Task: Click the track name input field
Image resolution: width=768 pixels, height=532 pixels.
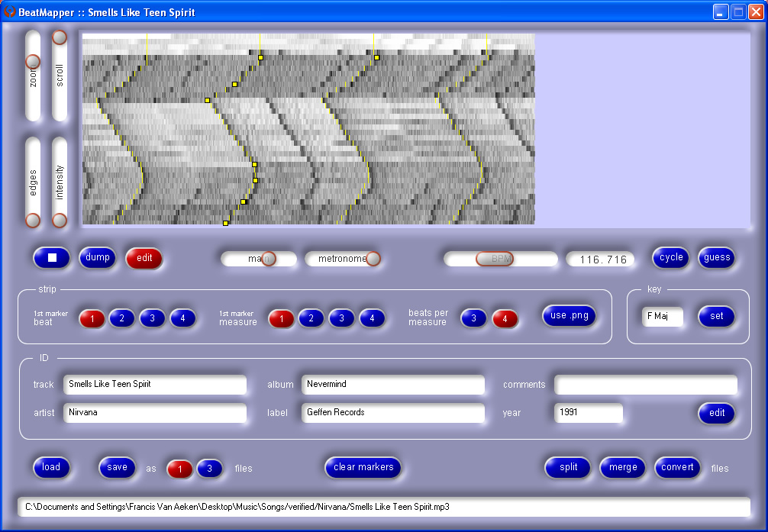Action: [x=155, y=385]
